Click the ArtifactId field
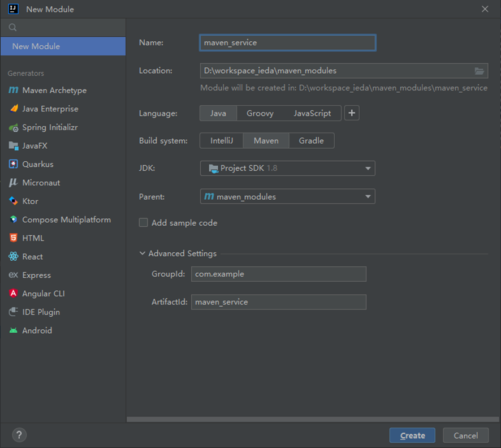This screenshot has width=501, height=448. 279,302
